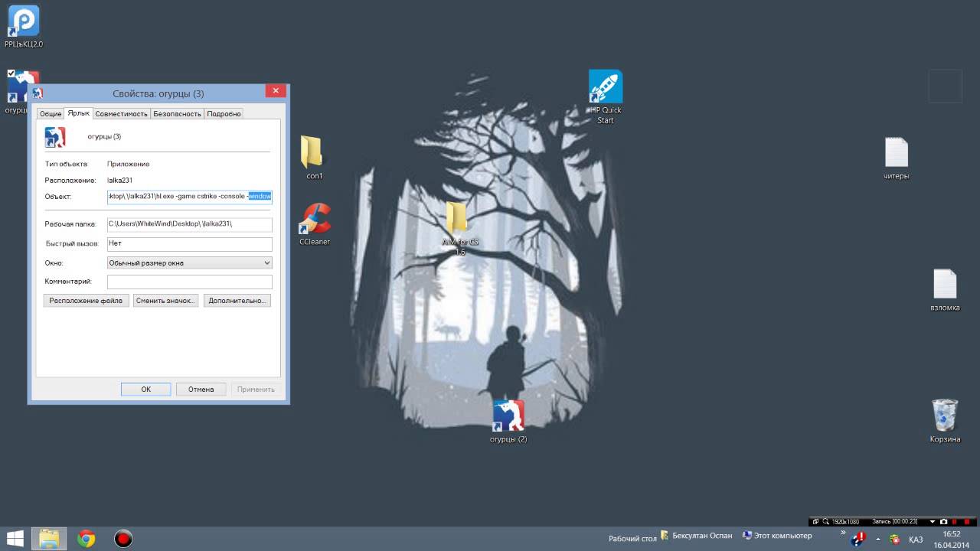Click the recorder overlay camera snapshot icon

[944, 521]
